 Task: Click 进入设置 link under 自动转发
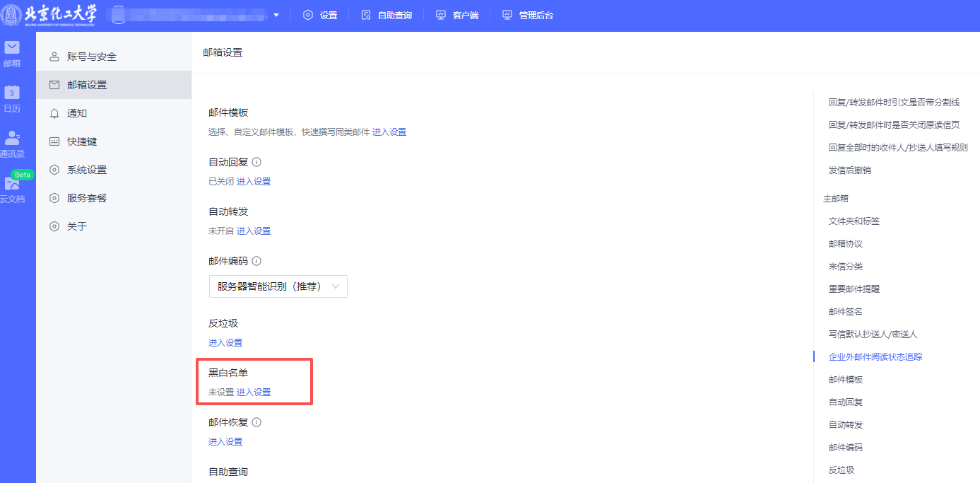(x=254, y=231)
